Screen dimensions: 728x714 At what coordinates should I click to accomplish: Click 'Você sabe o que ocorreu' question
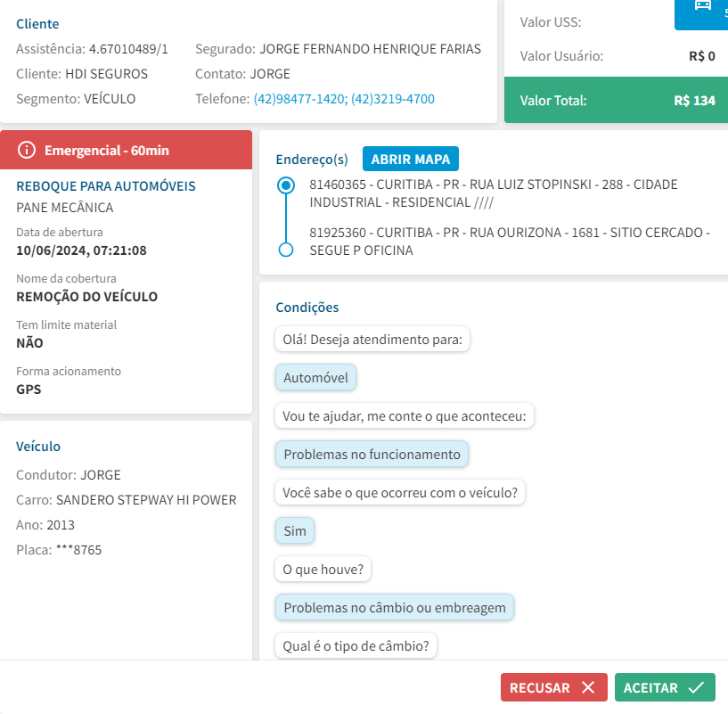(x=400, y=492)
